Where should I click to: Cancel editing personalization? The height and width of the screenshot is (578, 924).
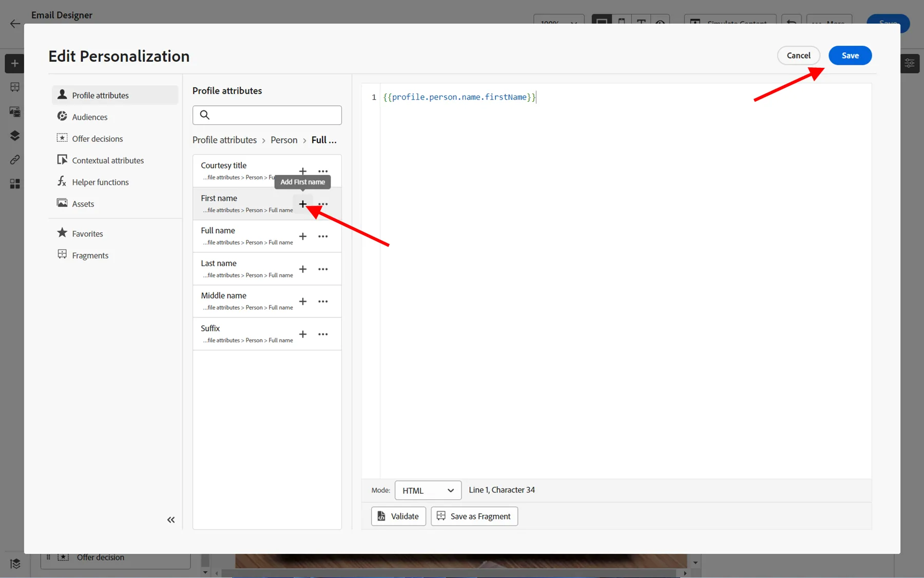click(798, 55)
